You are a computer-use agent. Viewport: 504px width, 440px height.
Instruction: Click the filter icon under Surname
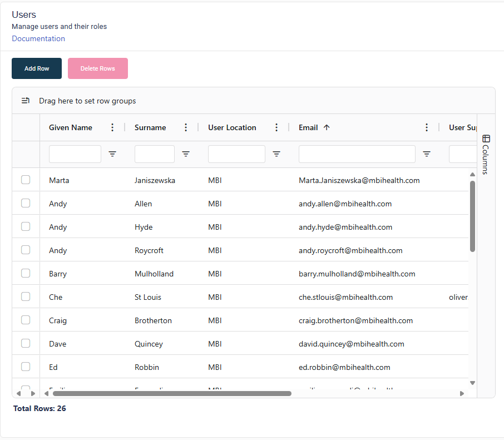tap(186, 154)
